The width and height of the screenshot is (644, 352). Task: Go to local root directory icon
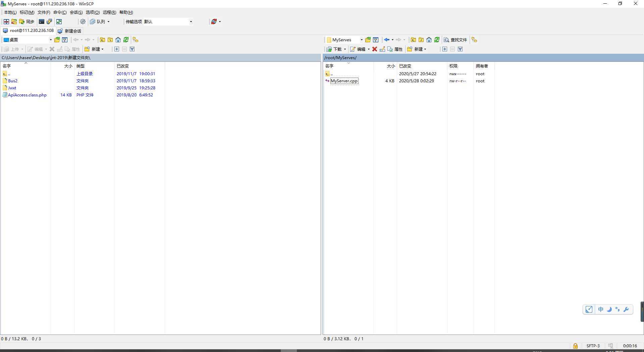click(110, 40)
